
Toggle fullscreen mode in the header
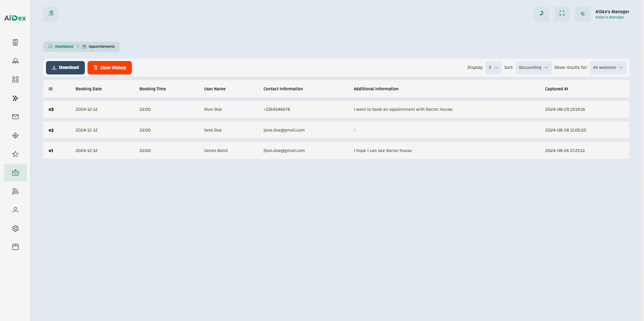coord(562,14)
